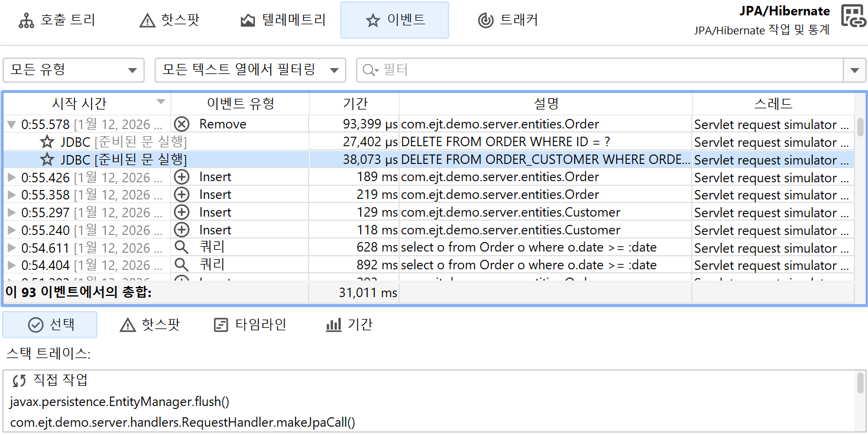Click the star icon beside DELETE FROM ORDER_CUSTOMER

[47, 160]
